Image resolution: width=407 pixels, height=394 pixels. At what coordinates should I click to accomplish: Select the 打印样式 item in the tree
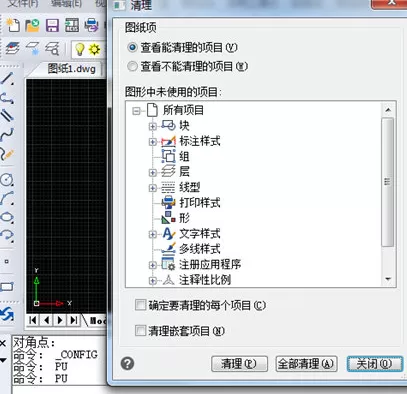pos(200,203)
